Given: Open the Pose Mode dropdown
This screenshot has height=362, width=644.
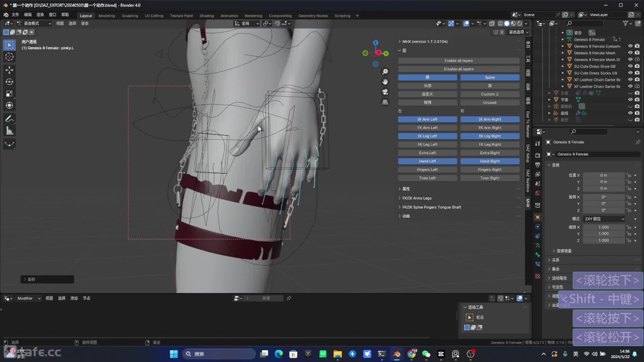Looking at the screenshot, I should pyautogui.click(x=34, y=23).
